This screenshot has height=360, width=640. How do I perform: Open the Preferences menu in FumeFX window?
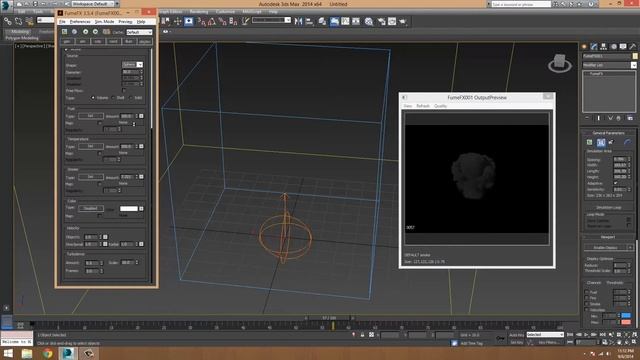80,21
